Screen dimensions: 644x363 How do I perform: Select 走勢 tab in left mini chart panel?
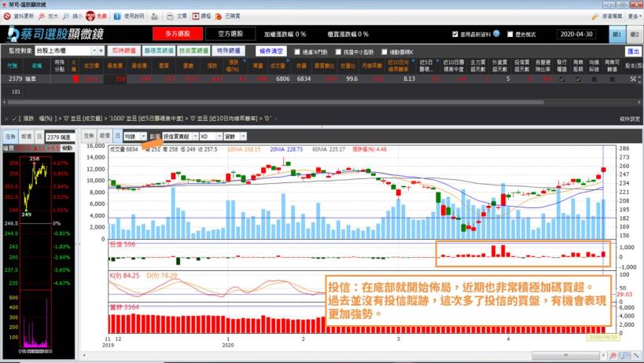10,137
